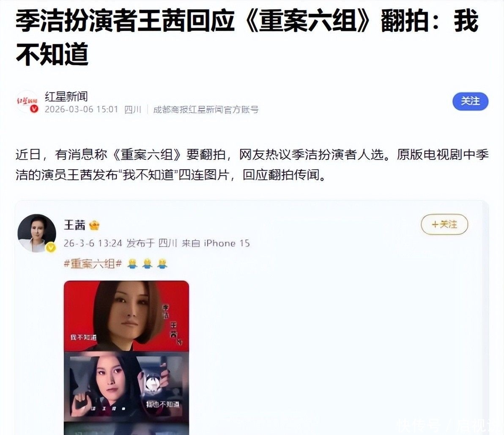Click the first crying emoji in the post
The width and height of the screenshot is (504, 435).
(x=132, y=264)
